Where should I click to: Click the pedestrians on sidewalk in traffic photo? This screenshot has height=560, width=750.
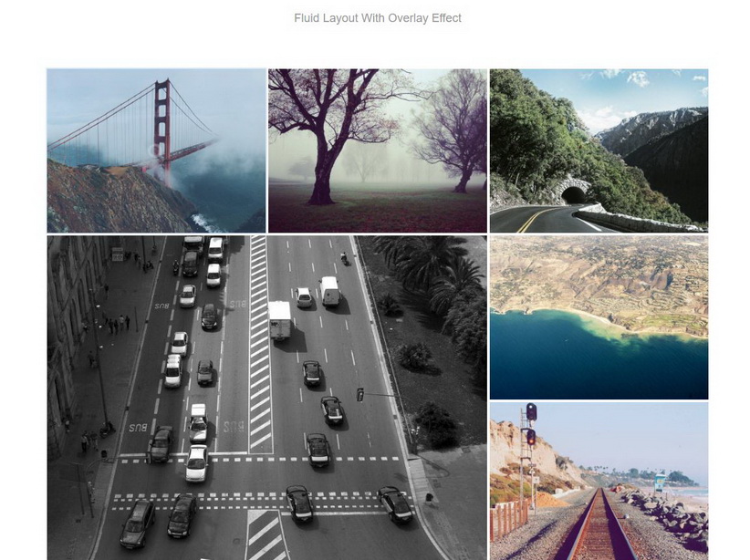[x=116, y=325]
